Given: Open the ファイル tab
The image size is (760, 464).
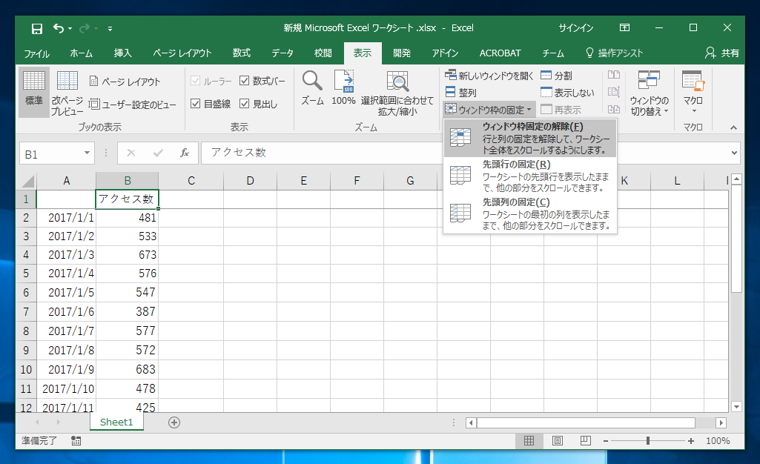Looking at the screenshot, I should pos(37,53).
